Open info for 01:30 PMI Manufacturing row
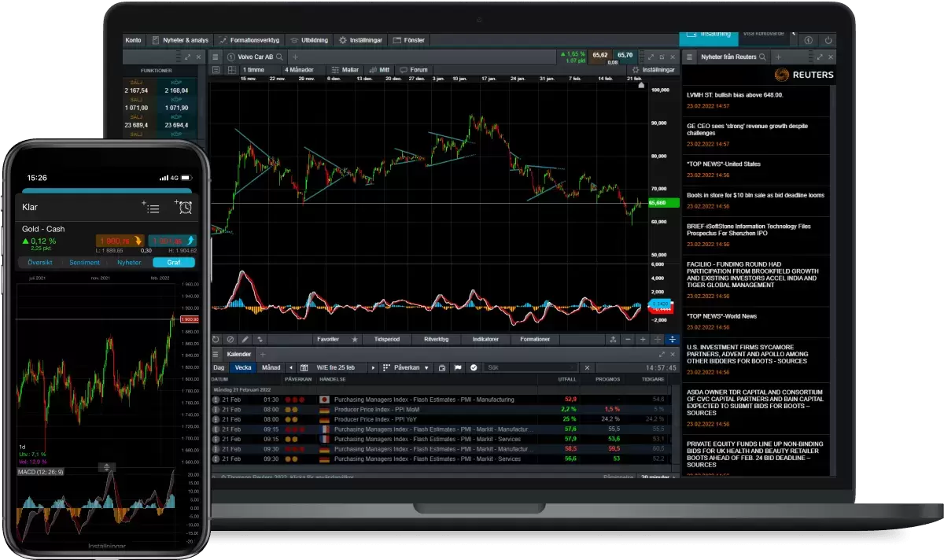The width and height of the screenshot is (944, 560). click(216, 400)
